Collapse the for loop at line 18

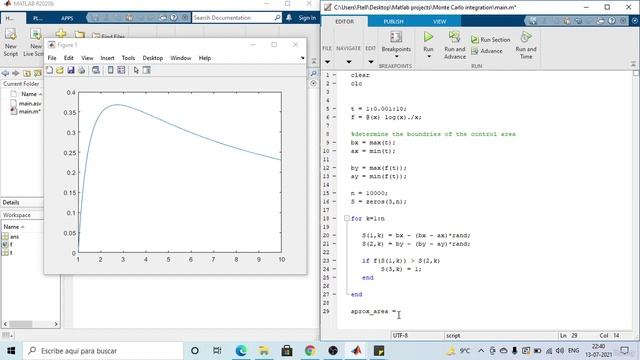(347, 218)
